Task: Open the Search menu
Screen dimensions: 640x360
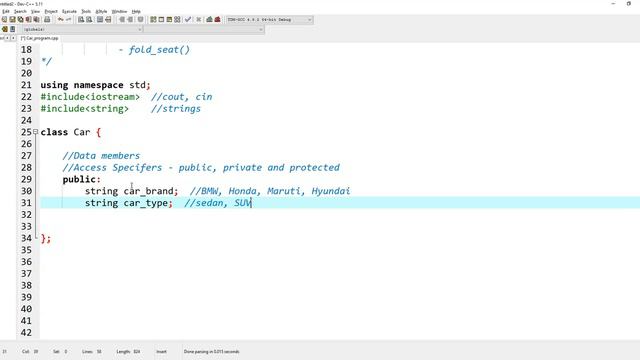Action: (20, 11)
